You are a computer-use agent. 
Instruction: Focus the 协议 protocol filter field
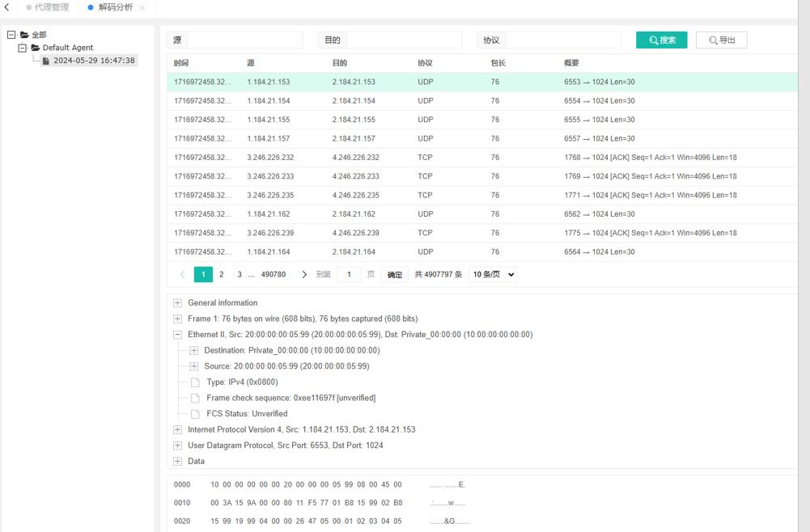point(562,40)
